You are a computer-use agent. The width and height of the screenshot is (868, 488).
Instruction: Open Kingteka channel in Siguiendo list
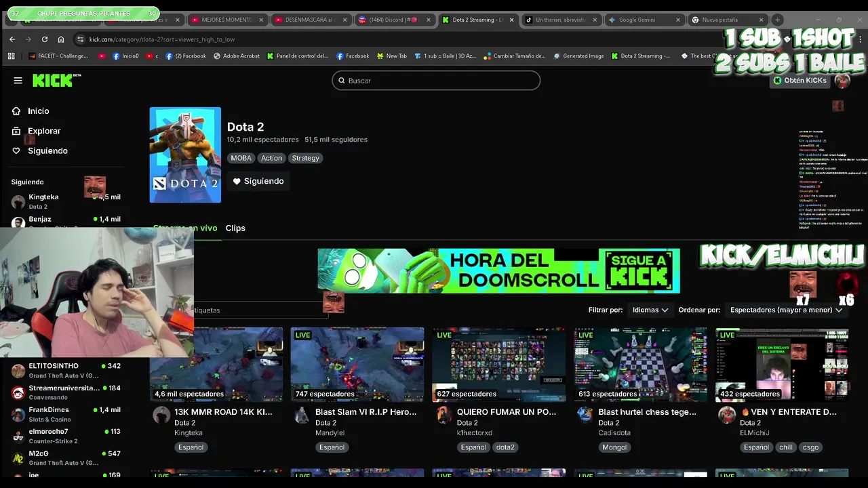tap(65, 201)
